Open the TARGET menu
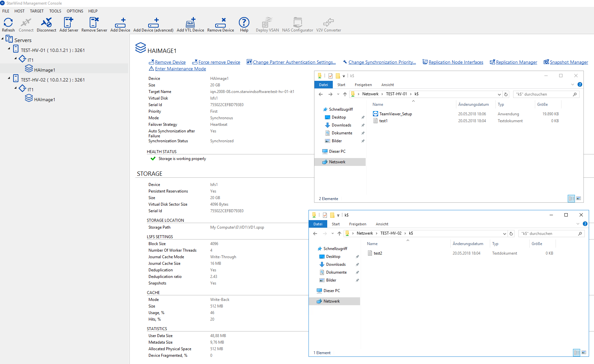Screen dimensions: 594x364 [x=37, y=11]
